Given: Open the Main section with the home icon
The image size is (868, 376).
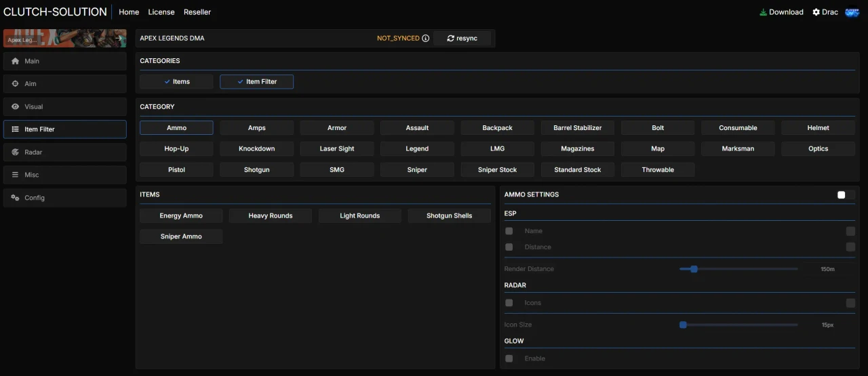Looking at the screenshot, I should point(64,61).
